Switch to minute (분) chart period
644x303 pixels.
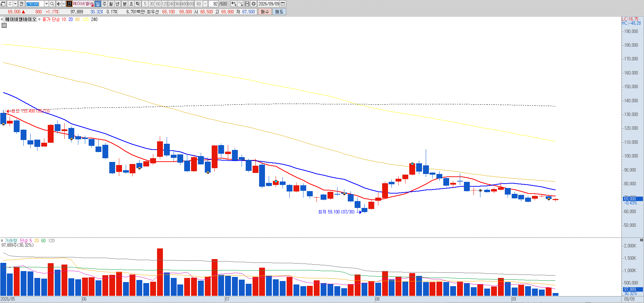(x=125, y=4)
